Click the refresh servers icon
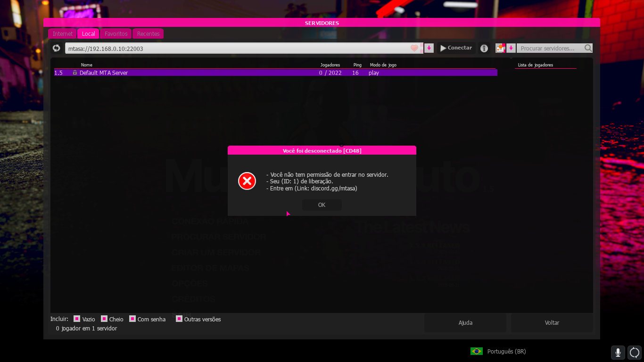 click(x=56, y=48)
